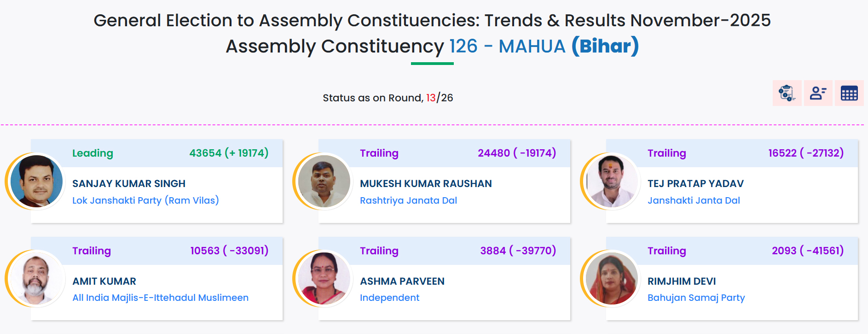Click Bahujan Samaj Party label
The width and height of the screenshot is (868, 334).
[x=696, y=298]
